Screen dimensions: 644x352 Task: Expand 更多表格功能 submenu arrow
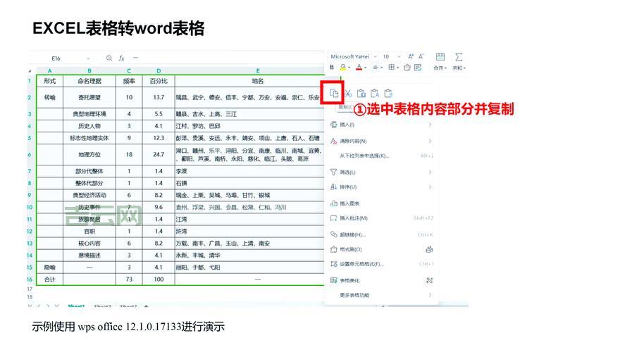coord(430,295)
